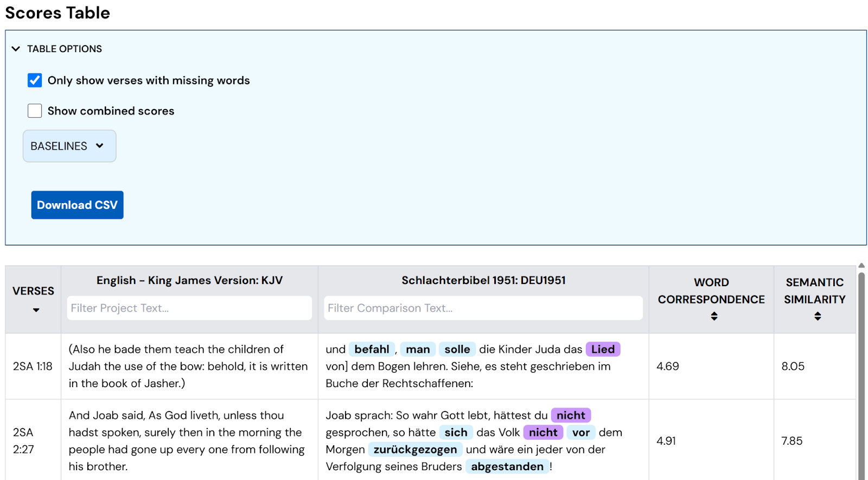
Task: Sort by Word Correspondence arrows
Action: point(714,316)
